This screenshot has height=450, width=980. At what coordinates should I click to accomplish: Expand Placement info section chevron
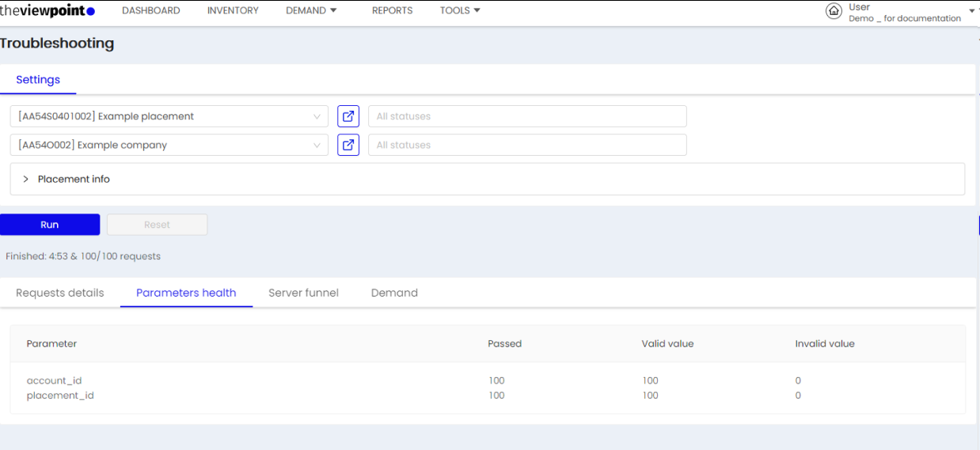25,180
